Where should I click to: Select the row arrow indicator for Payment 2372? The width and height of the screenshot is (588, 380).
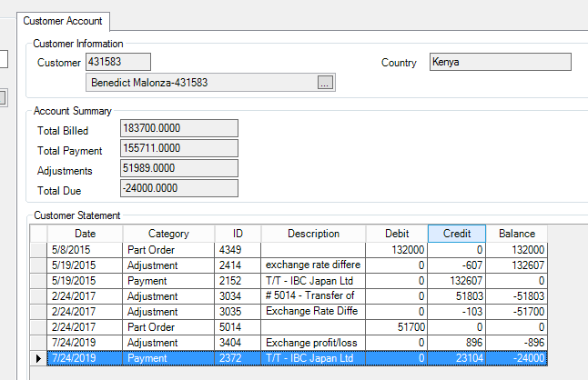[38, 358]
